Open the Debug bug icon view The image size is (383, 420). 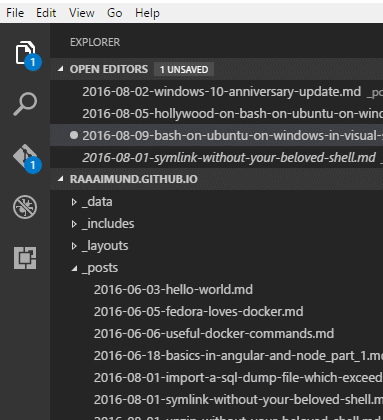coord(25,207)
